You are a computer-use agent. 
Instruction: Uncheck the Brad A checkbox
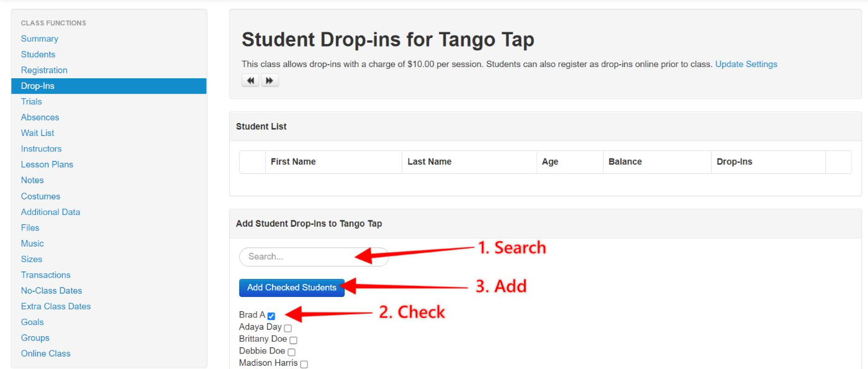point(271,316)
